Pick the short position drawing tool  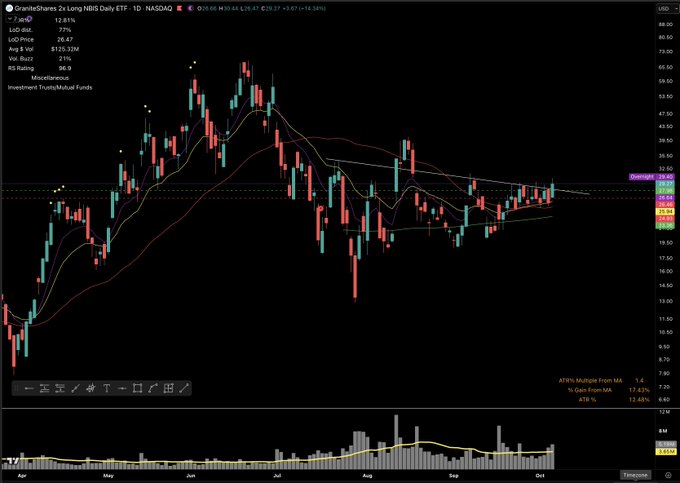coord(60,388)
